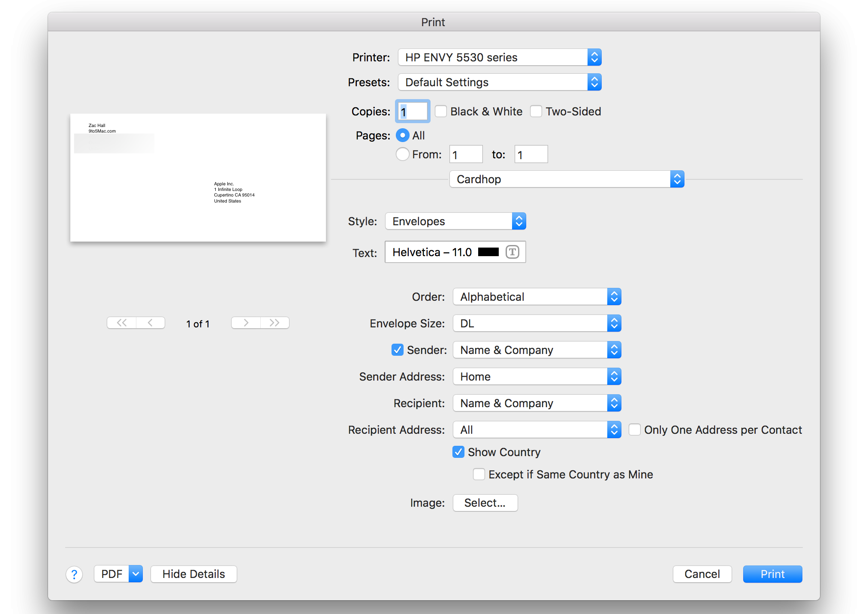This screenshot has width=868, height=614.
Task: Click the black text color swatch
Action: click(488, 252)
